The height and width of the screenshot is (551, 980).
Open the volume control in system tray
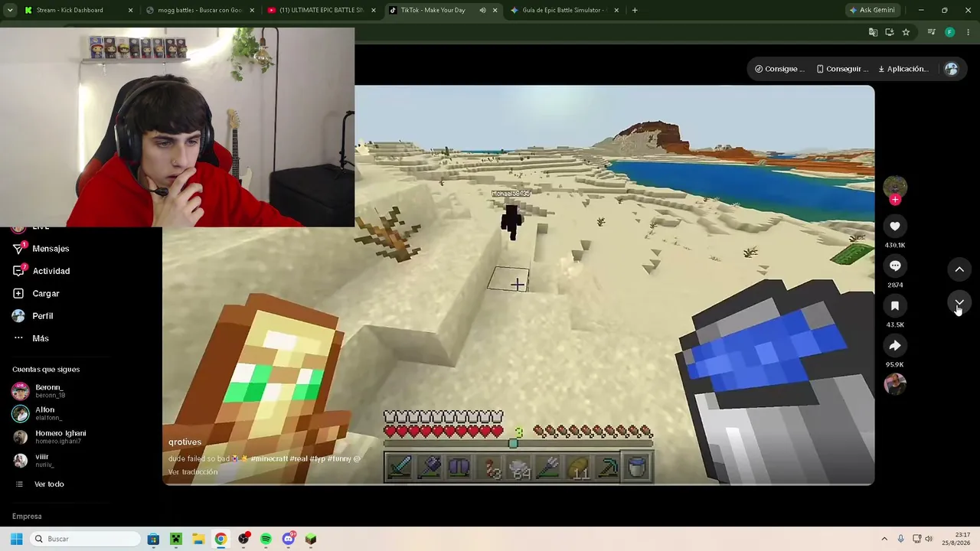929,539
